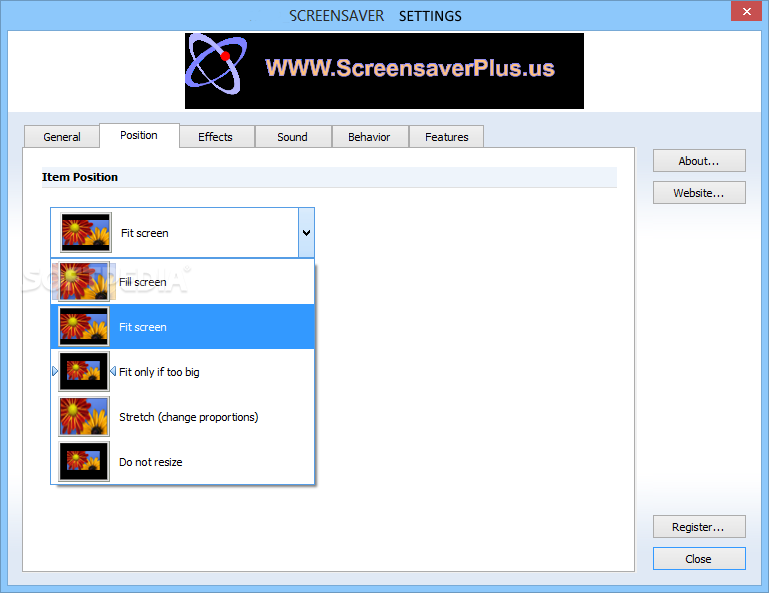This screenshot has height=593, width=769.
Task: Click the Do not resize thumbnail
Action: tap(84, 462)
